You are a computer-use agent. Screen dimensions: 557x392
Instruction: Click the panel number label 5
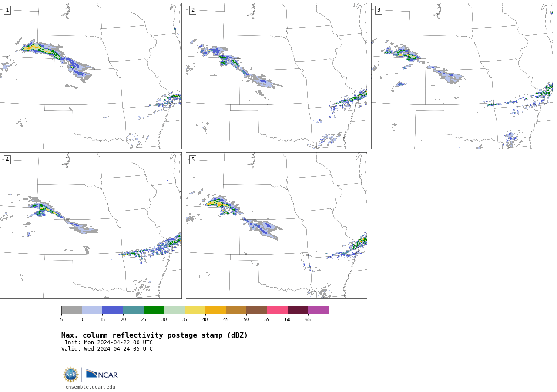193,160
